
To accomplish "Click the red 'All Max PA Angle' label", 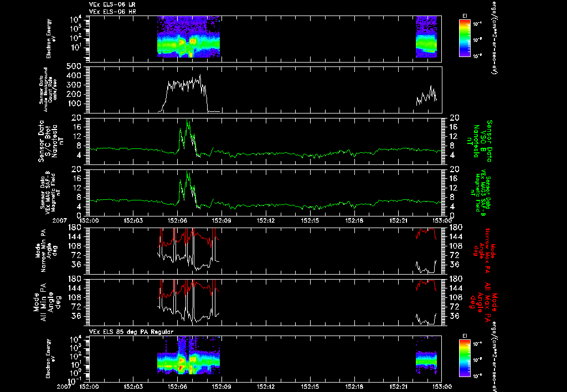I will 483,302.
